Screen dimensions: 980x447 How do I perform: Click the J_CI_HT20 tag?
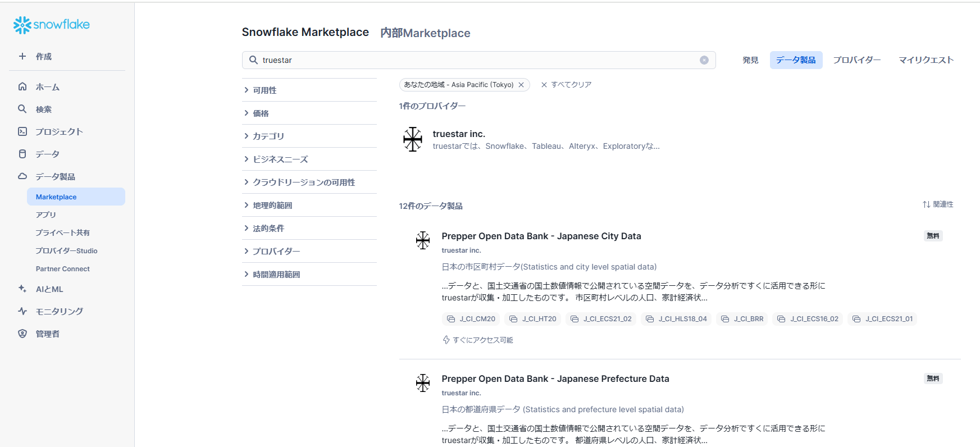click(533, 319)
